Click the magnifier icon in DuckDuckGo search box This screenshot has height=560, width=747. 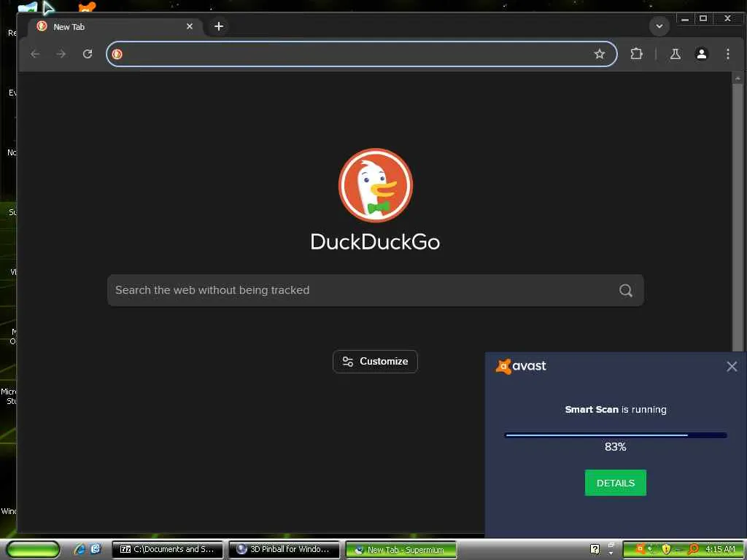(625, 290)
